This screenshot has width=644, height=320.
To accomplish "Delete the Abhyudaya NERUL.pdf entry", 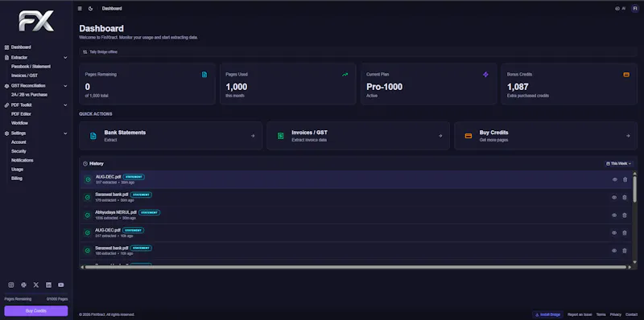I will click(625, 215).
